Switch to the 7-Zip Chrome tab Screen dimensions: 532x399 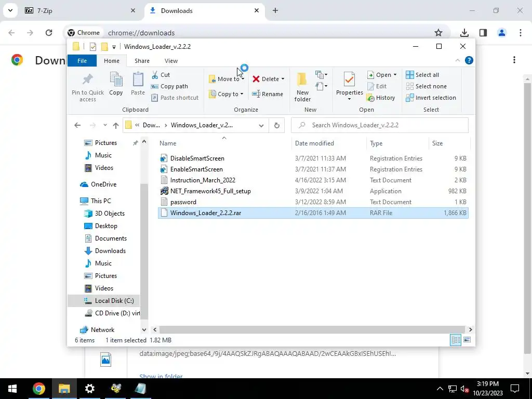coord(79,10)
